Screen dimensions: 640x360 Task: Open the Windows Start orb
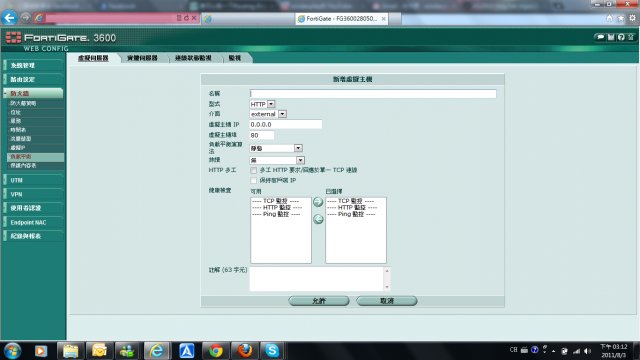coord(13,351)
